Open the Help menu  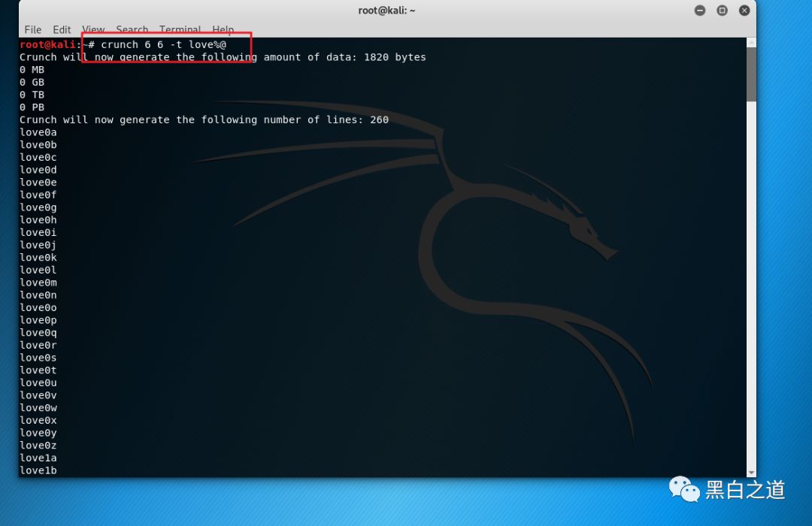(223, 29)
